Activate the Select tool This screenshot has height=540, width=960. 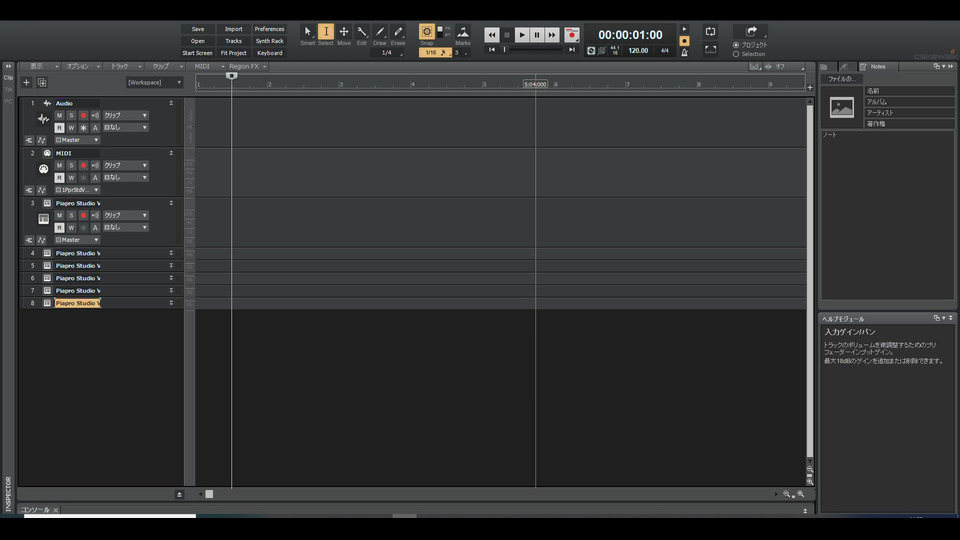pyautogui.click(x=326, y=32)
